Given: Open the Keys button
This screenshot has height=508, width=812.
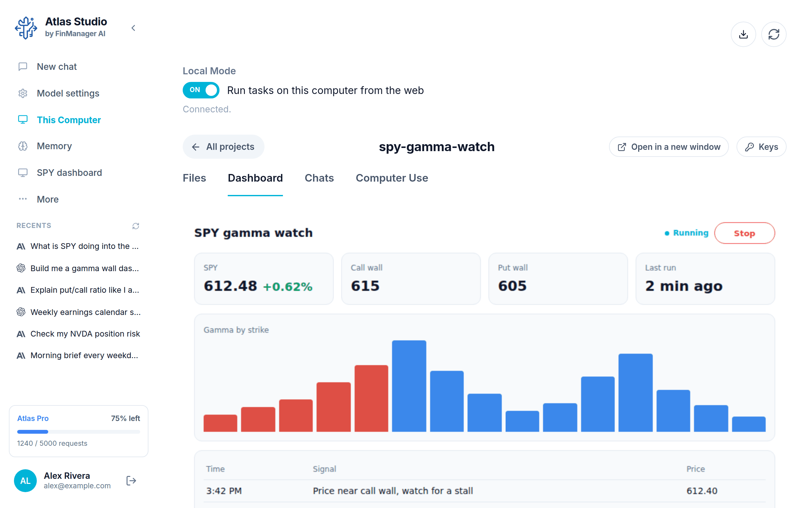Looking at the screenshot, I should (x=761, y=147).
